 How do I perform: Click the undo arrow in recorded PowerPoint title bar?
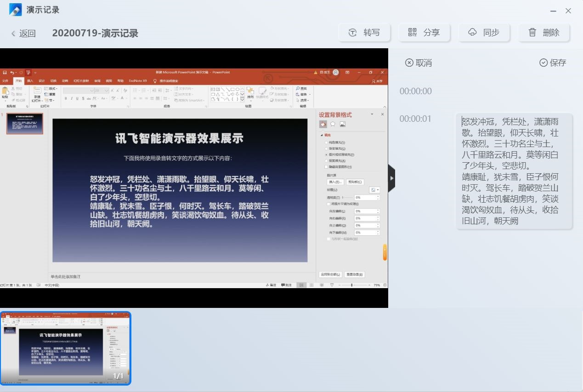[12, 73]
